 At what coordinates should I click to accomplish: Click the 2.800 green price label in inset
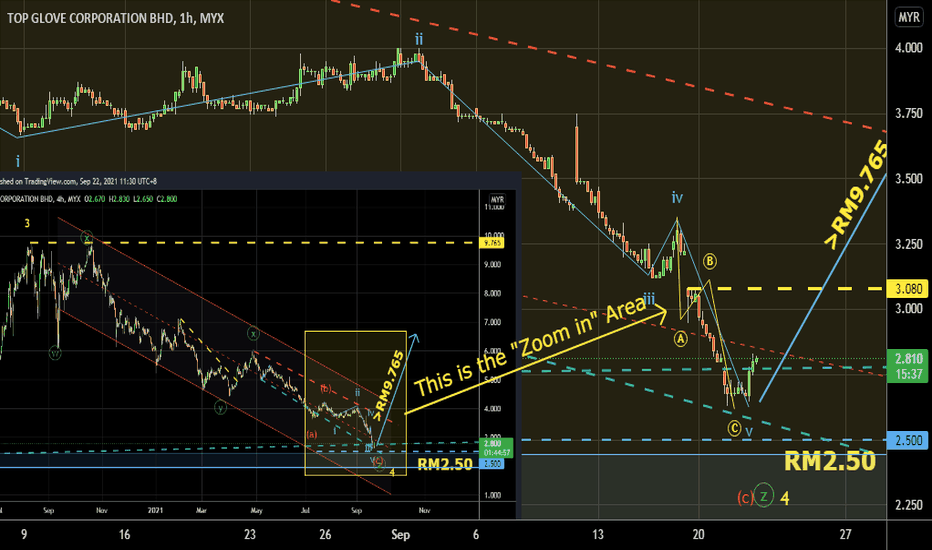click(494, 444)
